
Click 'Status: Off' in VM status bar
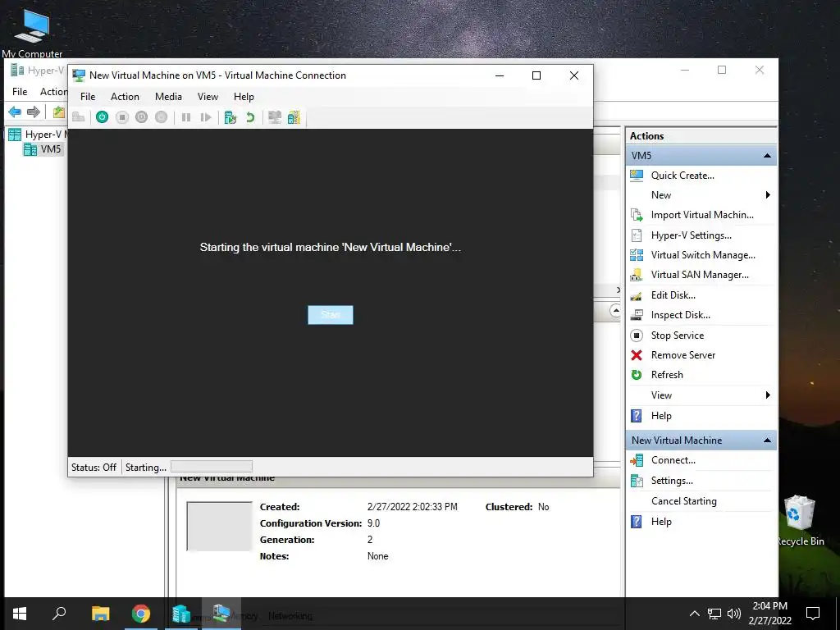pos(94,467)
